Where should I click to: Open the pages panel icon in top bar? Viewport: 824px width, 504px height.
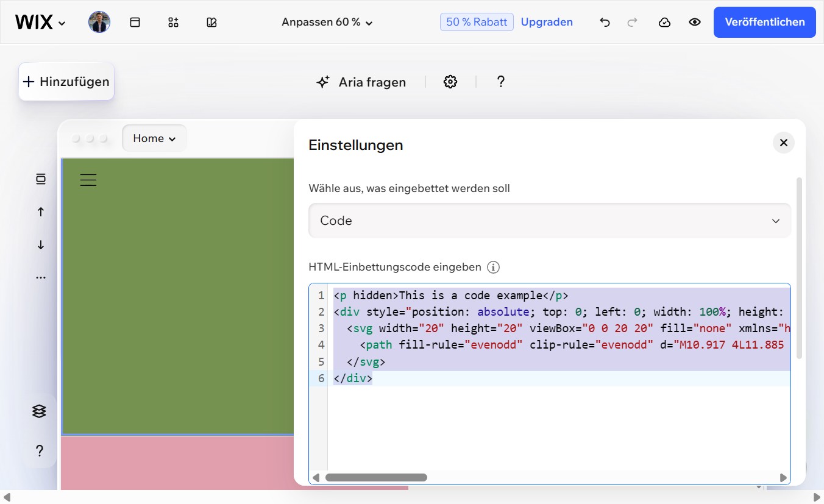click(x=135, y=22)
